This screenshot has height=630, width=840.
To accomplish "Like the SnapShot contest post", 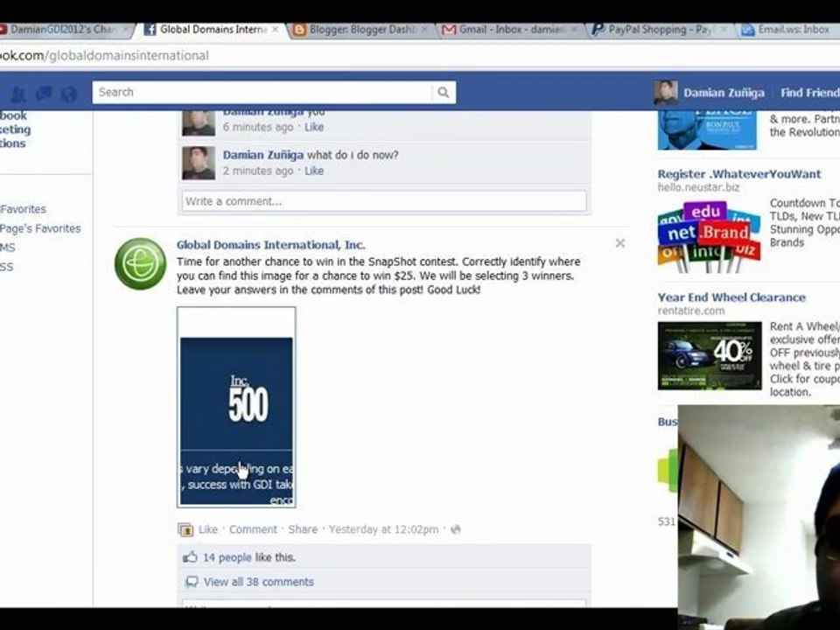I will [x=208, y=529].
